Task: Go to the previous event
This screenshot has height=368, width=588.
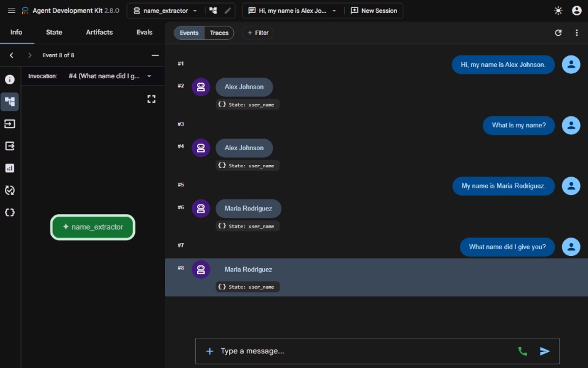Action: (x=12, y=55)
